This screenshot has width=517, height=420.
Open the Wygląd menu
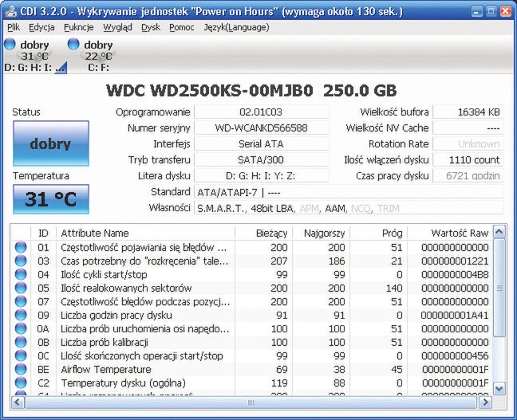click(117, 27)
